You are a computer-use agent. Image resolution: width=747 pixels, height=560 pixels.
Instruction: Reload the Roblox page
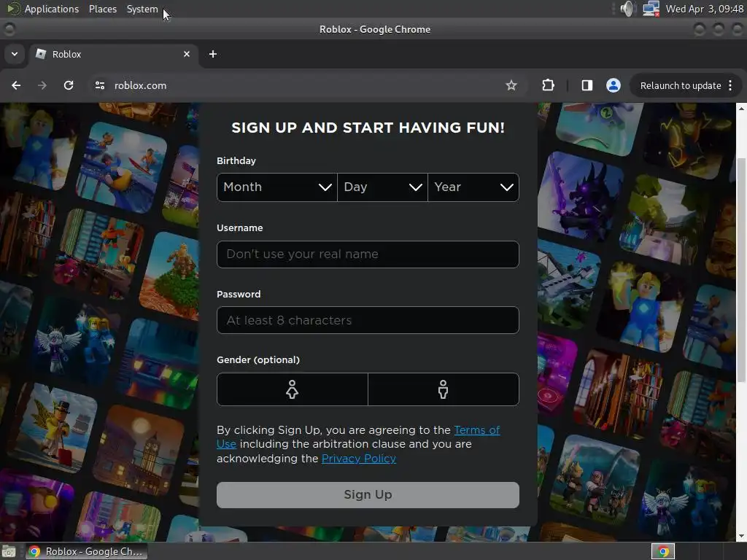(69, 85)
